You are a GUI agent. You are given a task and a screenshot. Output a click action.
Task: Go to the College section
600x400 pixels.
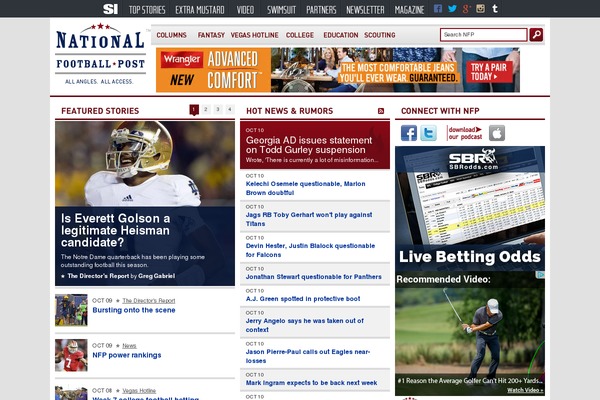[x=300, y=35]
